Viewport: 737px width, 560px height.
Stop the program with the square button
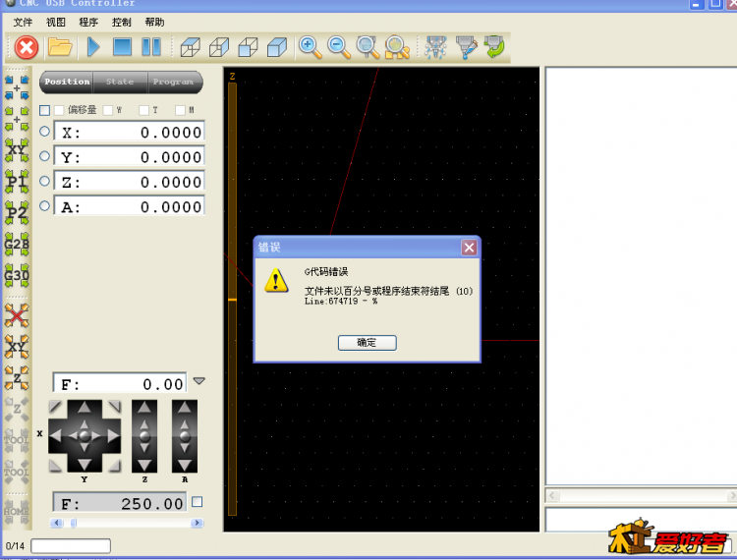pos(122,47)
